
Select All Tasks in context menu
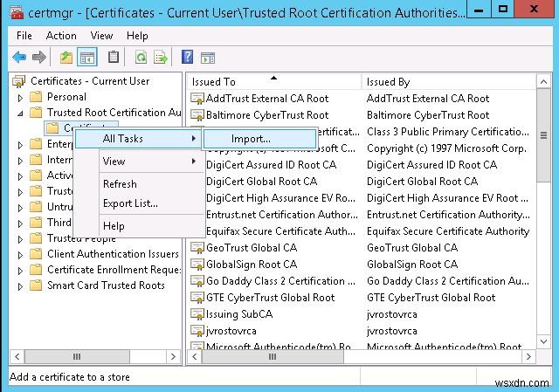tap(139, 139)
